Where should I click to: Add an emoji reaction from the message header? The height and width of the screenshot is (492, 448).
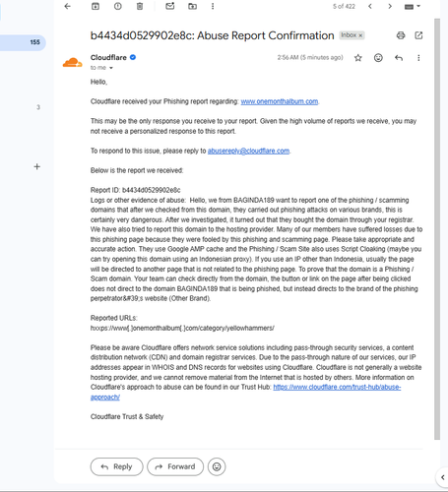[x=378, y=58]
